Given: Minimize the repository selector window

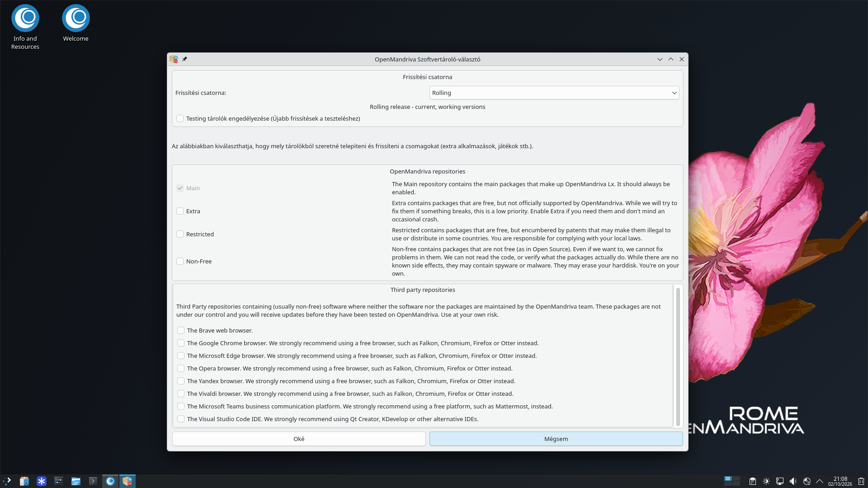Looking at the screenshot, I should (x=660, y=59).
